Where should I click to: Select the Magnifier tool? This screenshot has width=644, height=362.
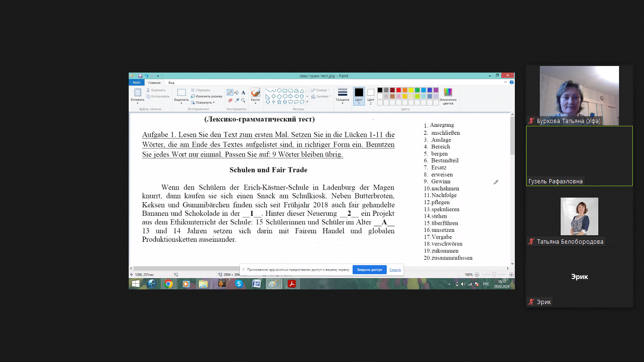pos(243,100)
